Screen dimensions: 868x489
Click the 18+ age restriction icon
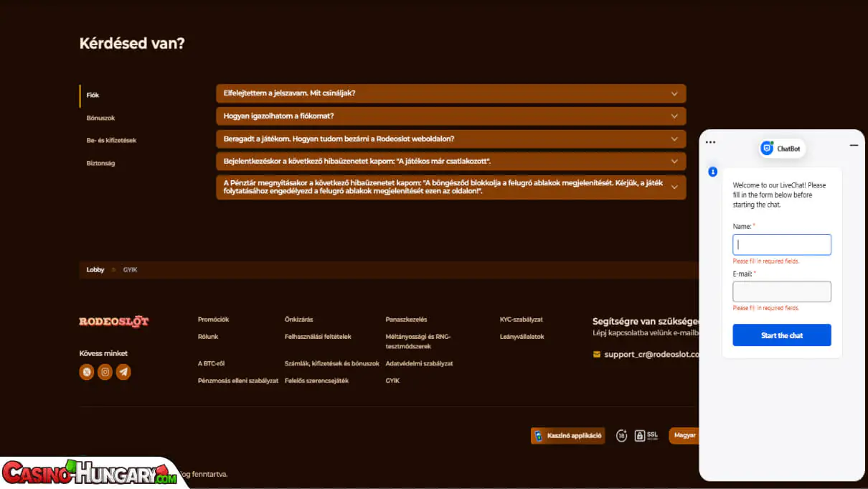[x=621, y=436]
